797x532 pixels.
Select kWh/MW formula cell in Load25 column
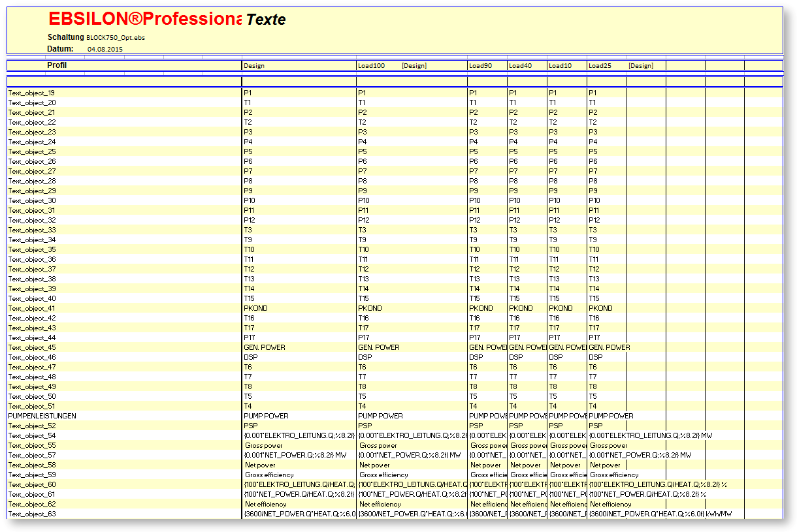660,514
